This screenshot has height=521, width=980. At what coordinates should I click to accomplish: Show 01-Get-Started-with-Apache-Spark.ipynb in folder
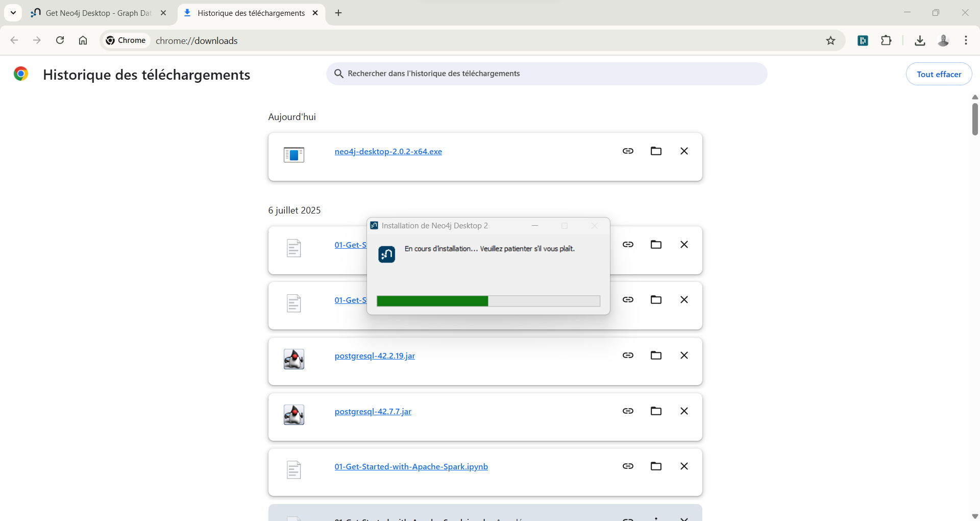point(656,466)
